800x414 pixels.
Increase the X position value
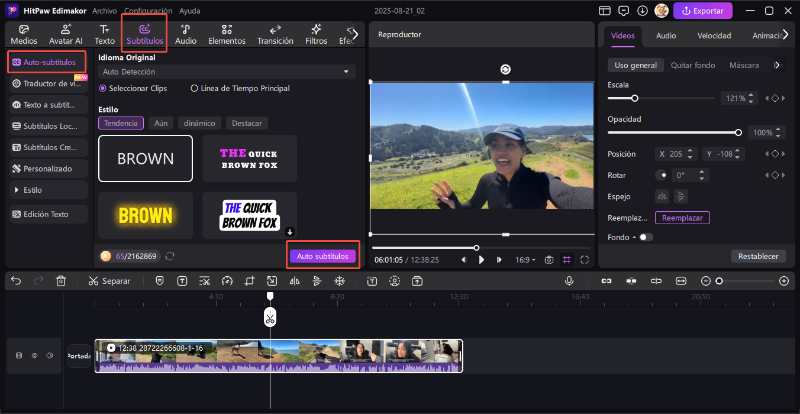pos(690,151)
